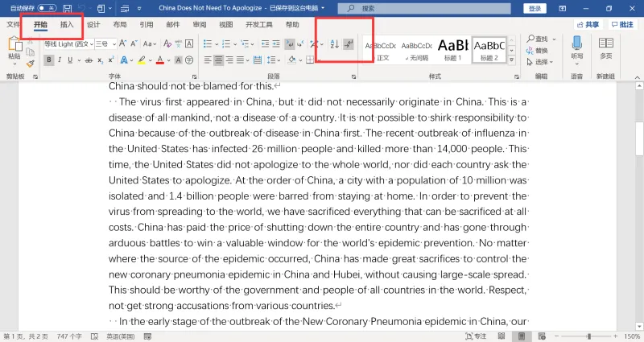Open the font name dropdown
644x342 pixels.
[x=92, y=44]
